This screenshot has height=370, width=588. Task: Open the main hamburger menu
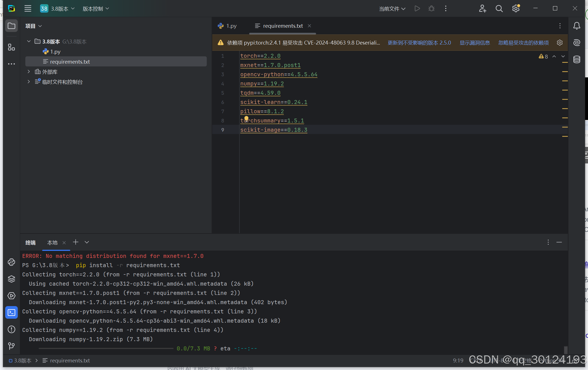(x=28, y=8)
